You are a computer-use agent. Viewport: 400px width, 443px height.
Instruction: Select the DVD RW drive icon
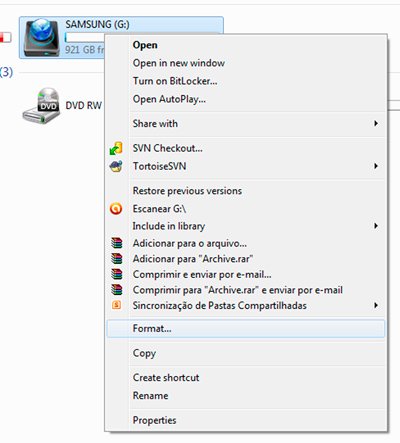pos(41,106)
